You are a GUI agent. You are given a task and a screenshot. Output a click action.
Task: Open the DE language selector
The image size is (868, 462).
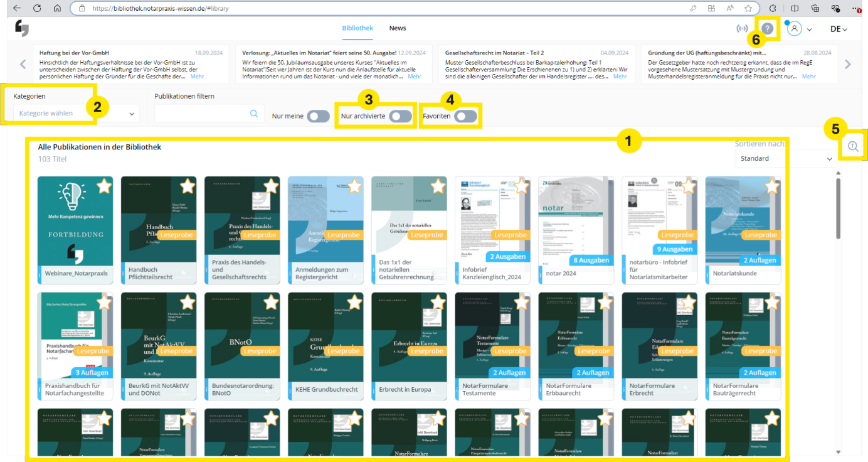(838, 29)
